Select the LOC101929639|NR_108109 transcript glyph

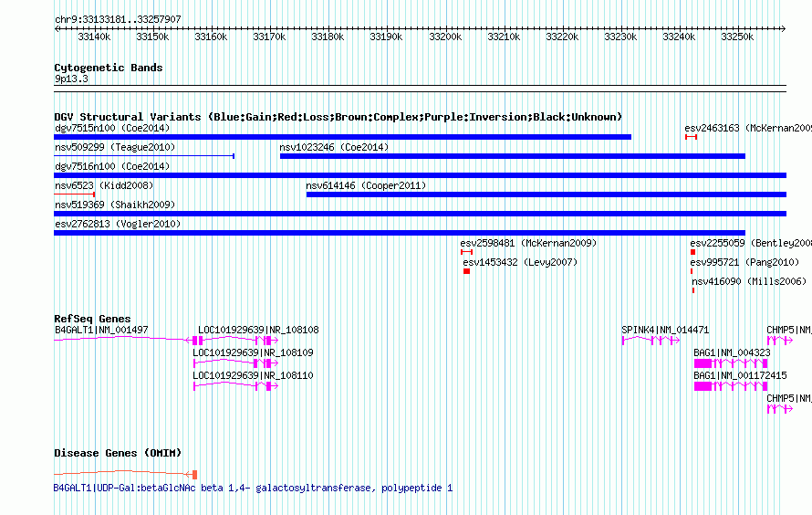coord(235,363)
